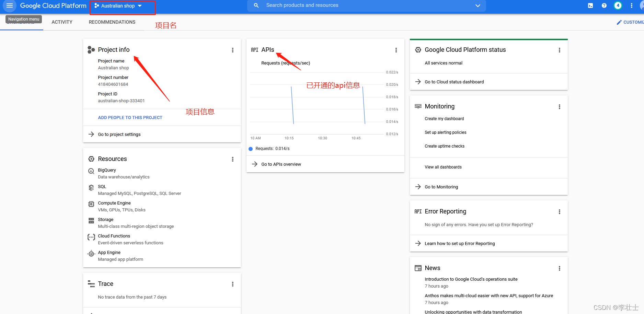The width and height of the screenshot is (644, 314).
Task: Select project number 418404601684 text
Action: tap(113, 84)
